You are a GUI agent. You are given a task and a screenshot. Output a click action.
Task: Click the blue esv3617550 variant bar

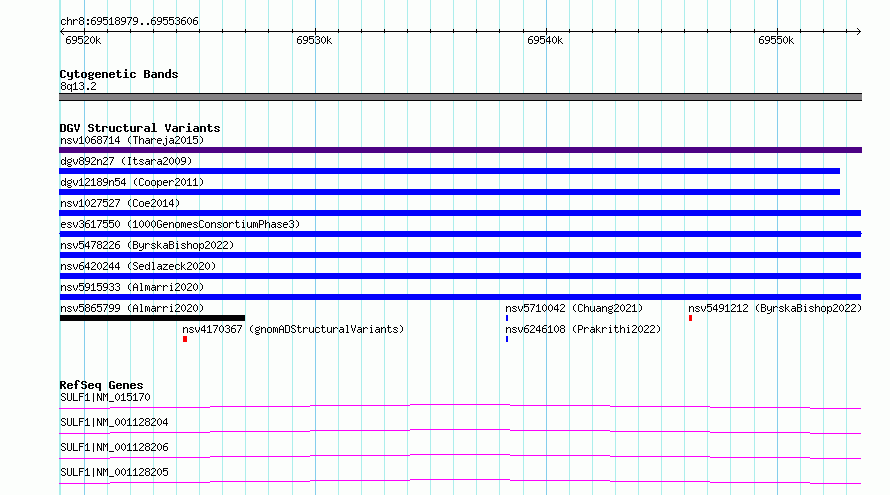coord(460,234)
